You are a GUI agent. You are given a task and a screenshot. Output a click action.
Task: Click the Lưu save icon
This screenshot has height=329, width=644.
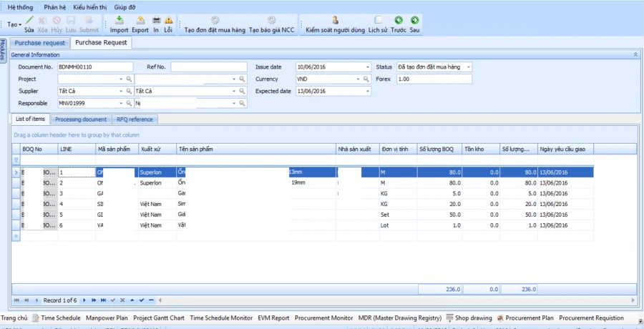click(x=71, y=20)
